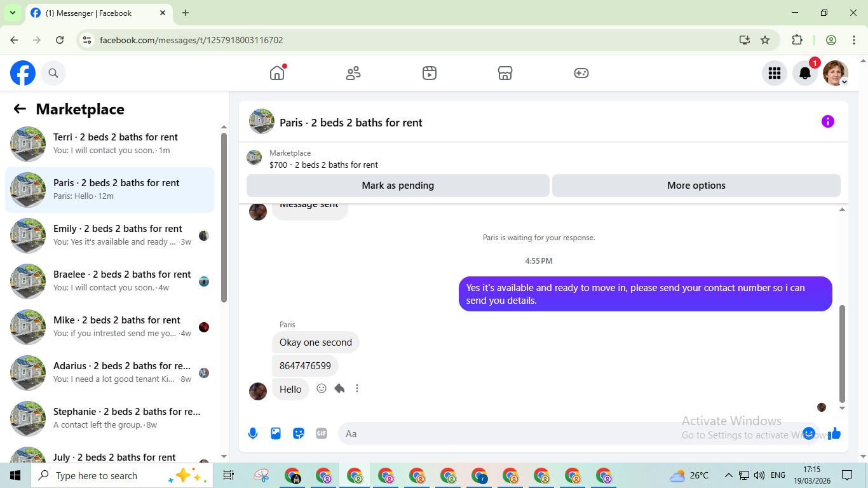Open the Video (Reels) icon
This screenshot has height=488, width=868.
[x=430, y=73]
